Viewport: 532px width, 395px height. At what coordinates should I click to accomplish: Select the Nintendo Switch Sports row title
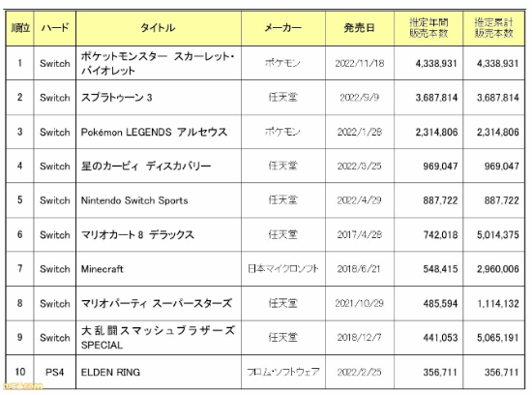pyautogui.click(x=134, y=200)
